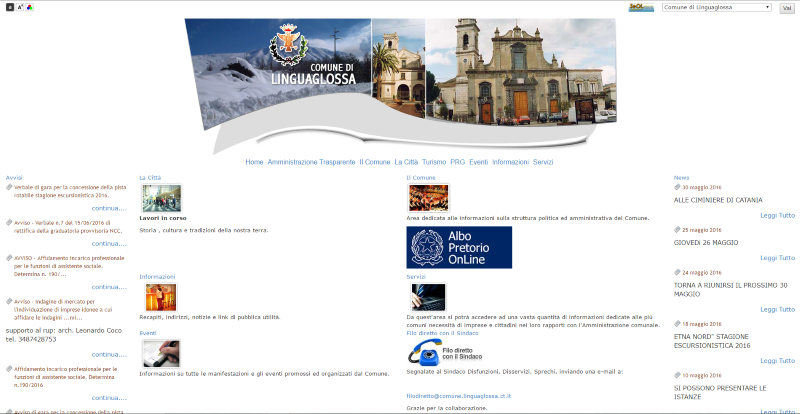Open the Informazioni section thumbnail
The width and height of the screenshot is (800, 414).
(x=161, y=297)
